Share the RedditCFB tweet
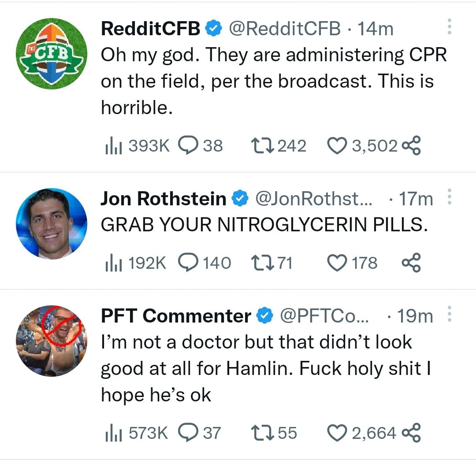 pos(412,145)
